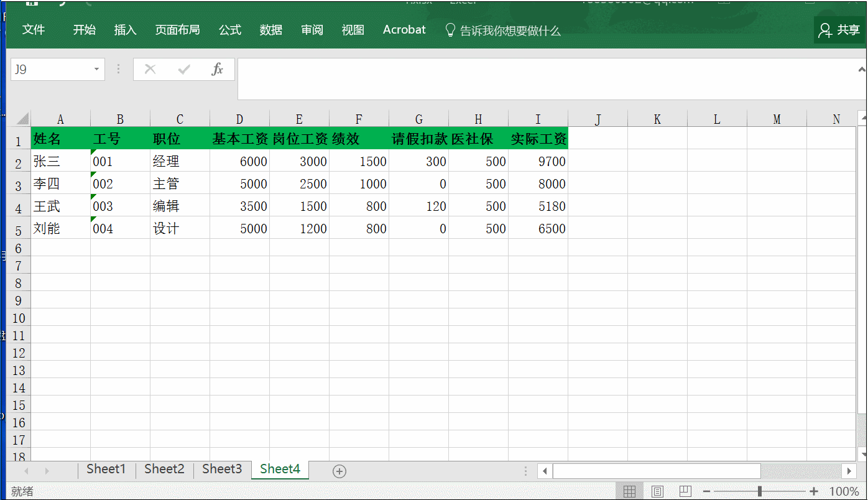868x500 pixels.
Task: Click inside the formula bar input
Action: point(547,79)
